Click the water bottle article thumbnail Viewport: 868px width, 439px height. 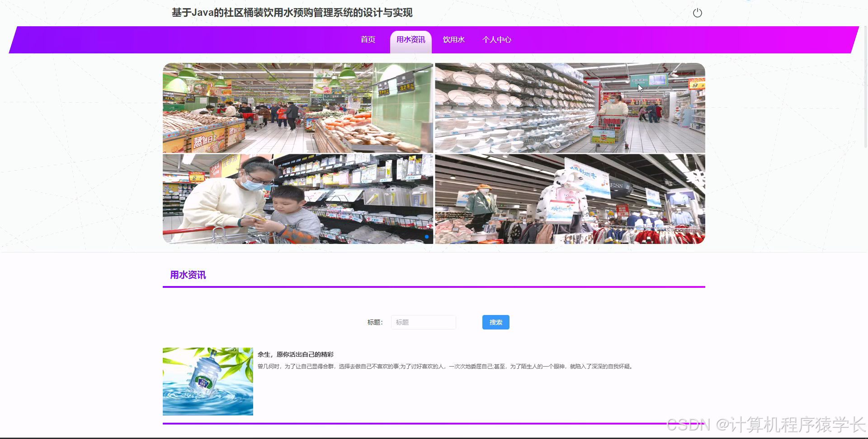tap(208, 381)
